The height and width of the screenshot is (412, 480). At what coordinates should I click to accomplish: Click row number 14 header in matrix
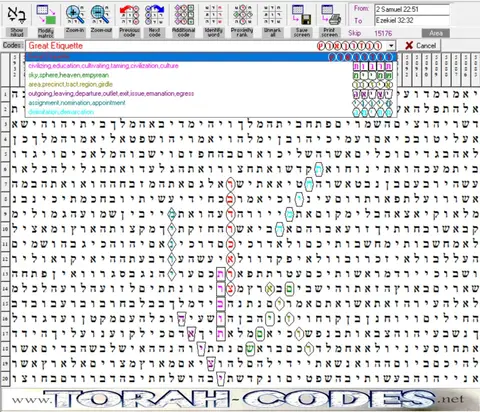coord(5,288)
